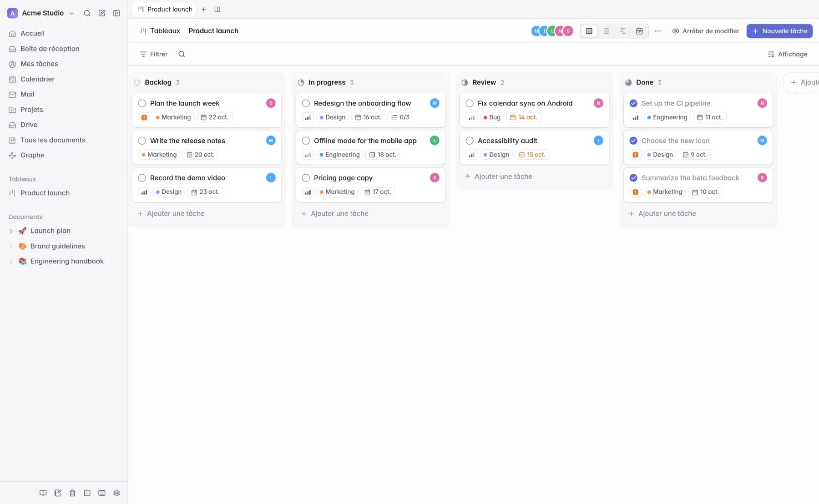Switch to the board view icon
Screen dimensions: 819x504
pyautogui.click(x=589, y=31)
